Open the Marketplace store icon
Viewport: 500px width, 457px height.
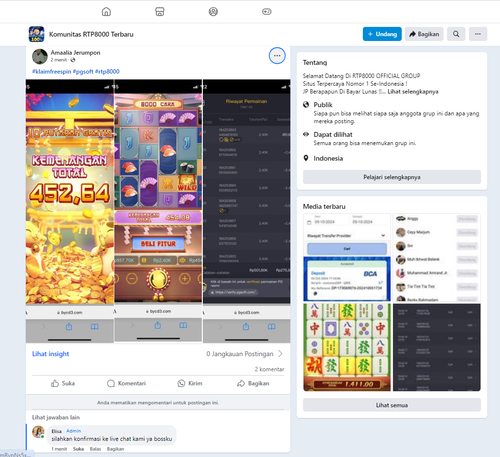[160, 12]
